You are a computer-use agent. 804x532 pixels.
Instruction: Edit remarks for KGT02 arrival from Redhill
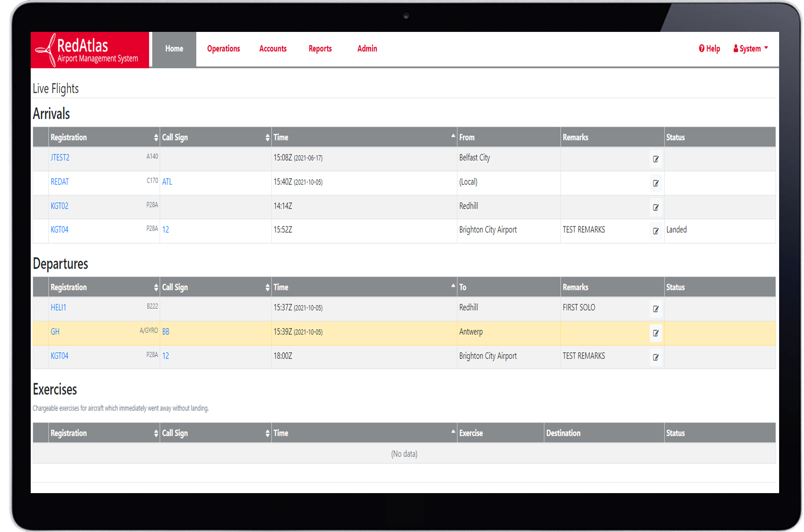pyautogui.click(x=655, y=207)
